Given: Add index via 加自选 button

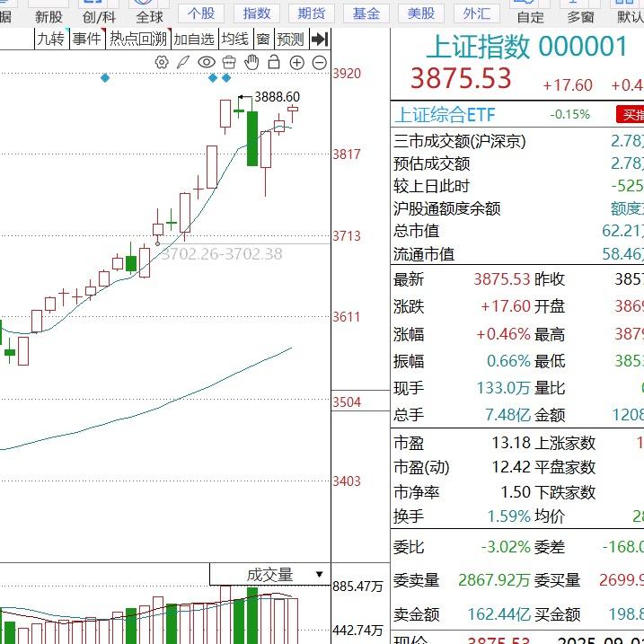Looking at the screenshot, I should (x=194, y=40).
